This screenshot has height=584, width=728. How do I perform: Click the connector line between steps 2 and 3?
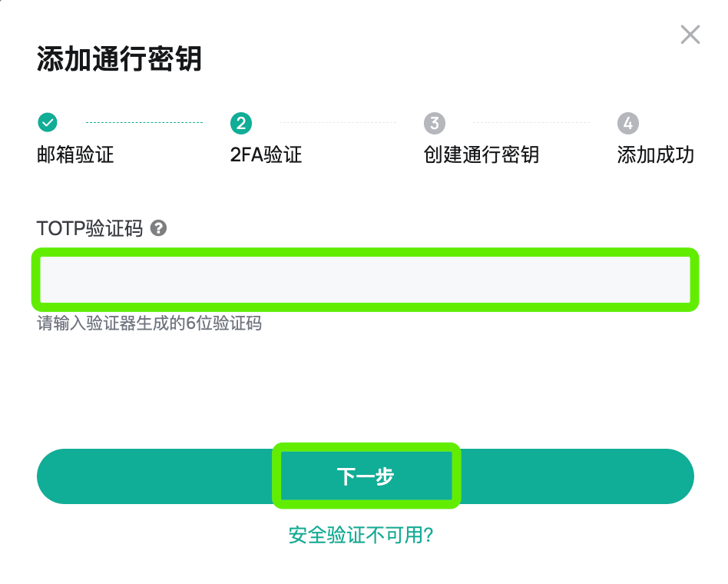coord(338,122)
